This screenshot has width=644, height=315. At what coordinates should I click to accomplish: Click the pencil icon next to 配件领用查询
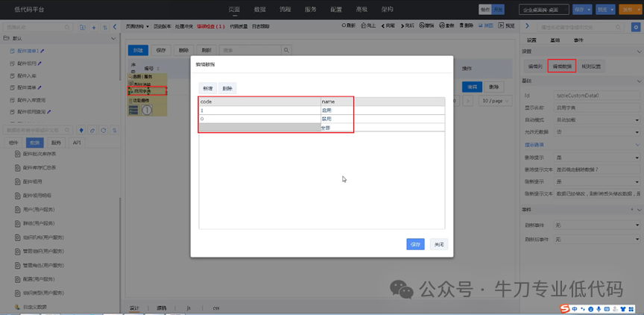pos(49,111)
